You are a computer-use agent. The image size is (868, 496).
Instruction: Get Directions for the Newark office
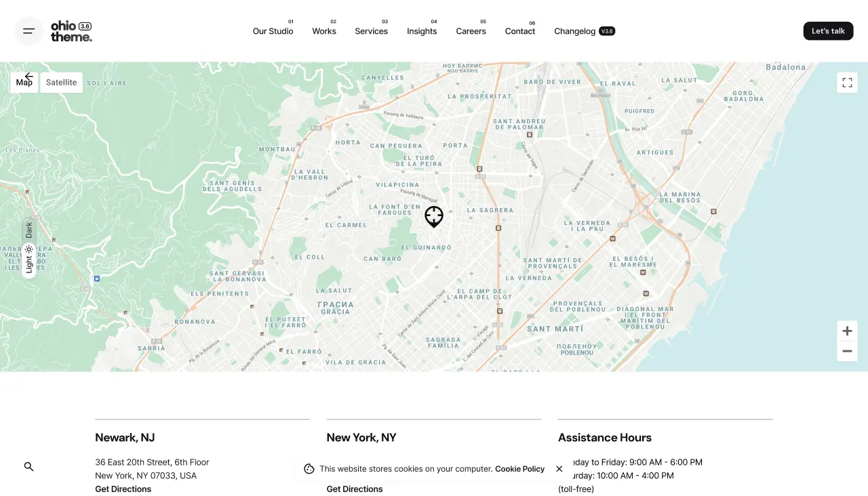click(x=123, y=489)
